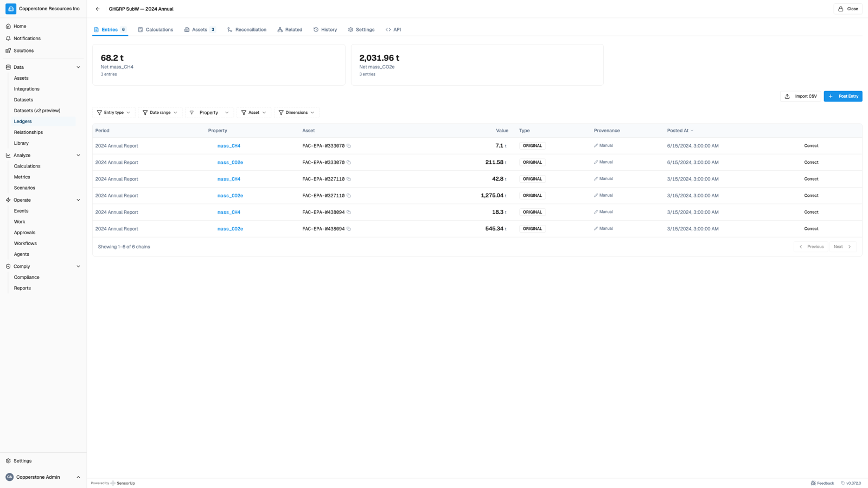Viewport: 868px width, 488px height.
Task: Open the API tab
Action: (x=393, y=30)
